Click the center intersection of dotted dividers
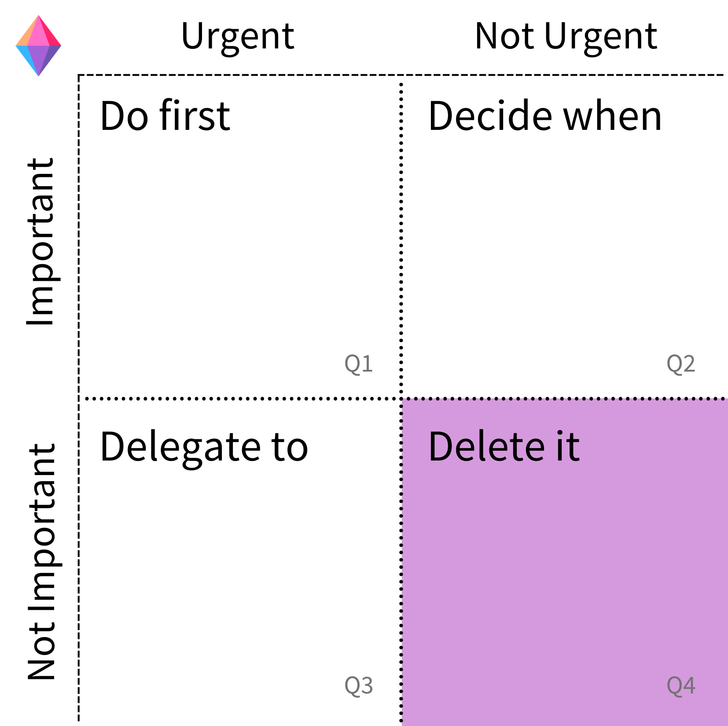This screenshot has height=726, width=728. pyautogui.click(x=401, y=398)
